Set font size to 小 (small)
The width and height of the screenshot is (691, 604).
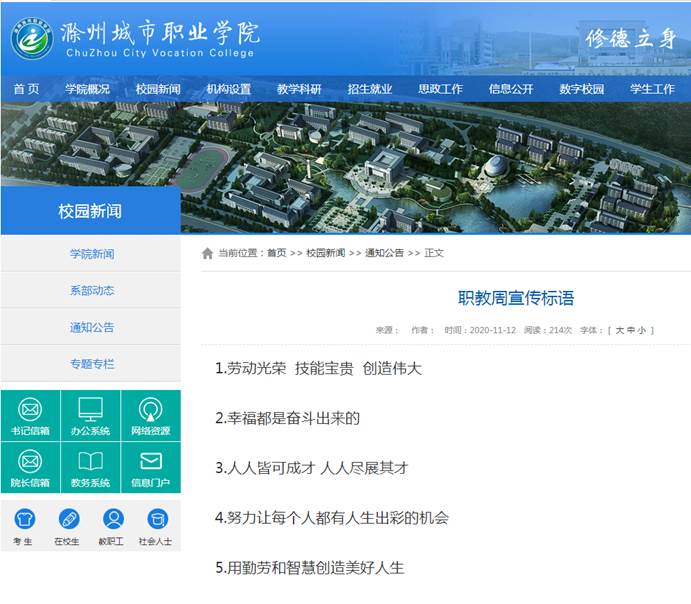642,330
